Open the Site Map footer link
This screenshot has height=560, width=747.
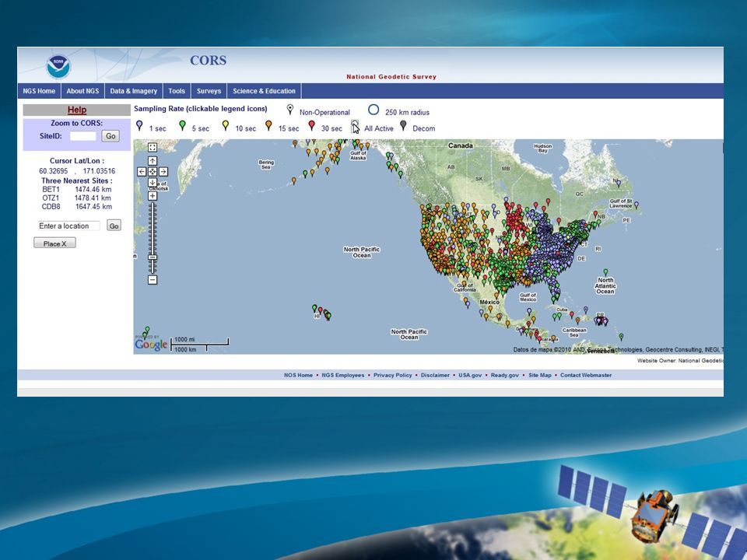pyautogui.click(x=540, y=375)
